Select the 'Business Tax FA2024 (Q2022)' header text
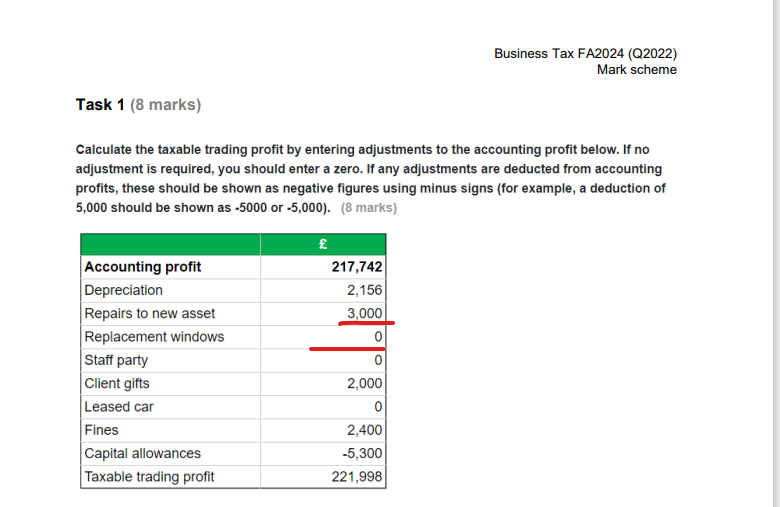The image size is (780, 507). point(585,54)
